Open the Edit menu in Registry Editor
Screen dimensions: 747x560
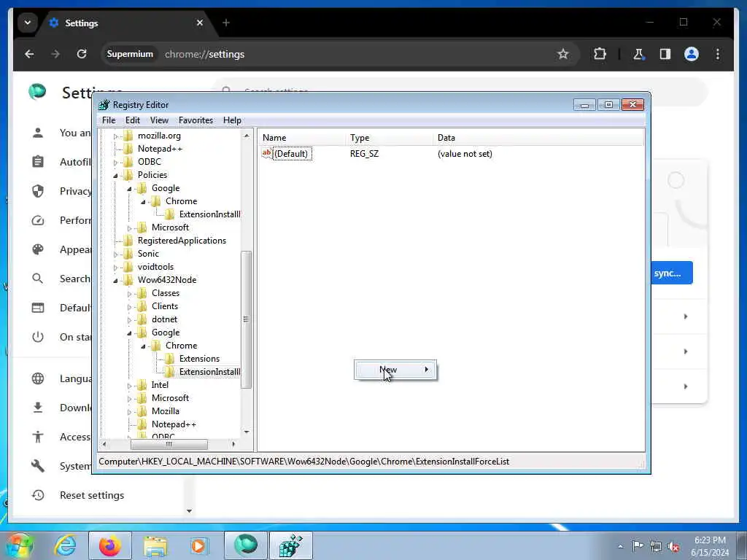tap(133, 120)
